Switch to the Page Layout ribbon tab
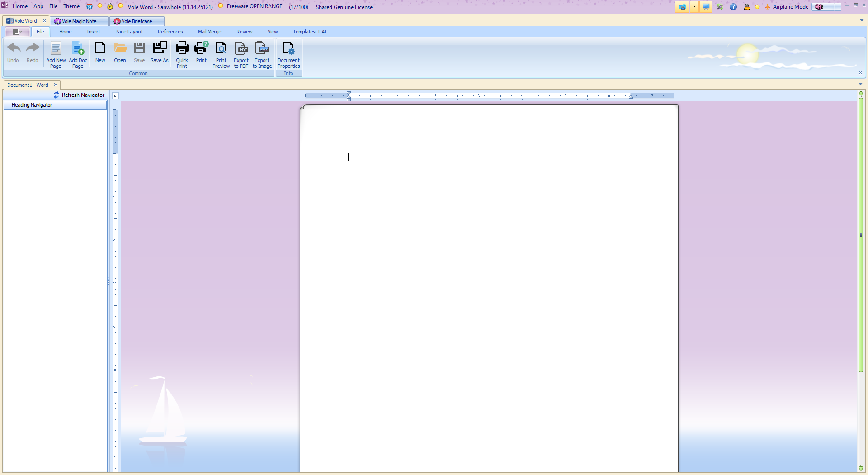The height and width of the screenshot is (475, 868). click(129, 32)
